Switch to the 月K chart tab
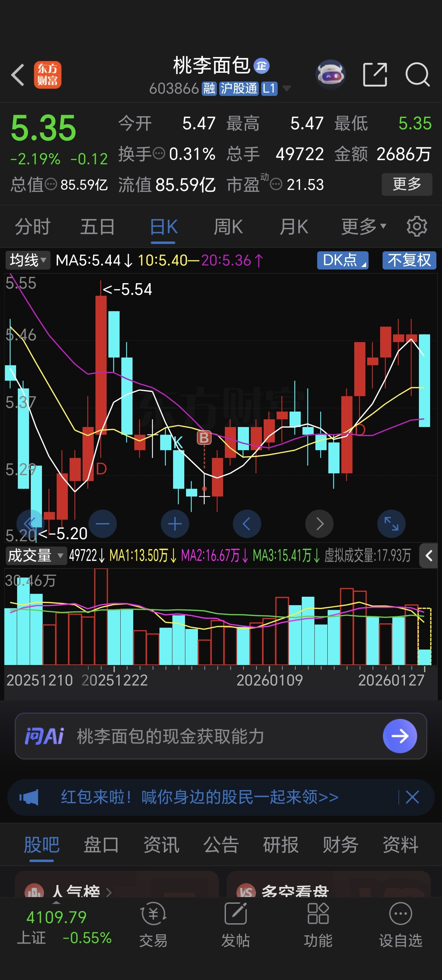442x980 pixels. (x=294, y=227)
